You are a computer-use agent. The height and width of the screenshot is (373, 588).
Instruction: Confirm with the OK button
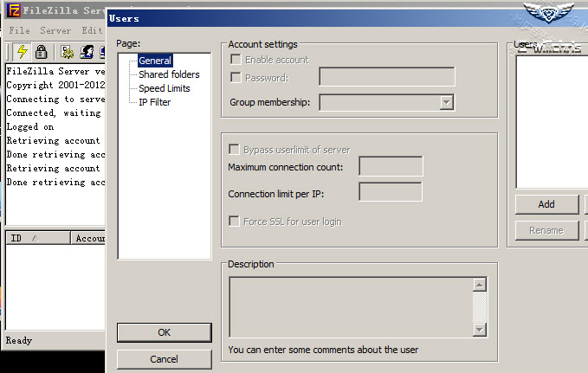(x=165, y=332)
